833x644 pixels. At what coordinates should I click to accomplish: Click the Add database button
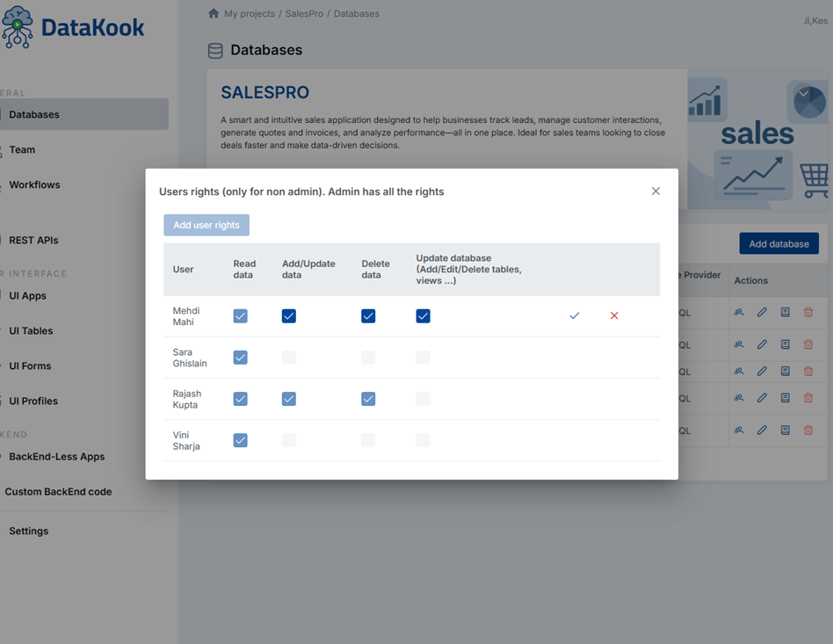point(779,244)
